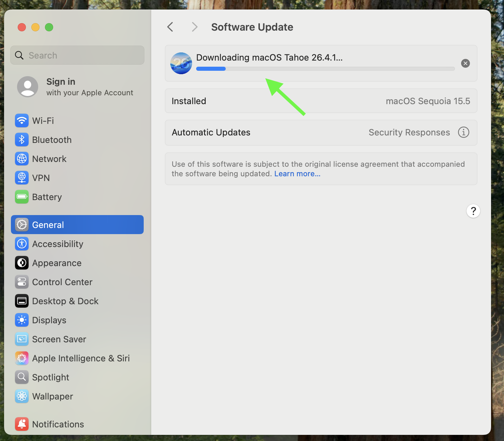Click the VPN sidebar icon
This screenshot has width=504, height=441.
click(22, 178)
